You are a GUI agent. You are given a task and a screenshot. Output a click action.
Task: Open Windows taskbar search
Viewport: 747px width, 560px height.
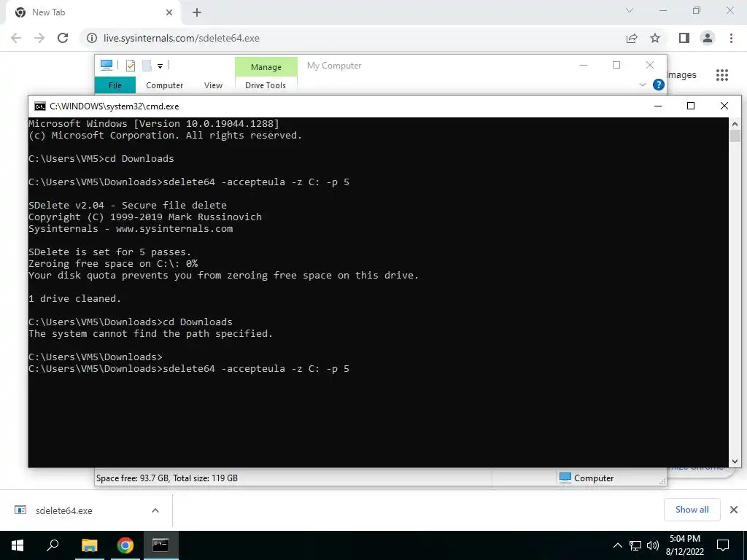point(53,545)
